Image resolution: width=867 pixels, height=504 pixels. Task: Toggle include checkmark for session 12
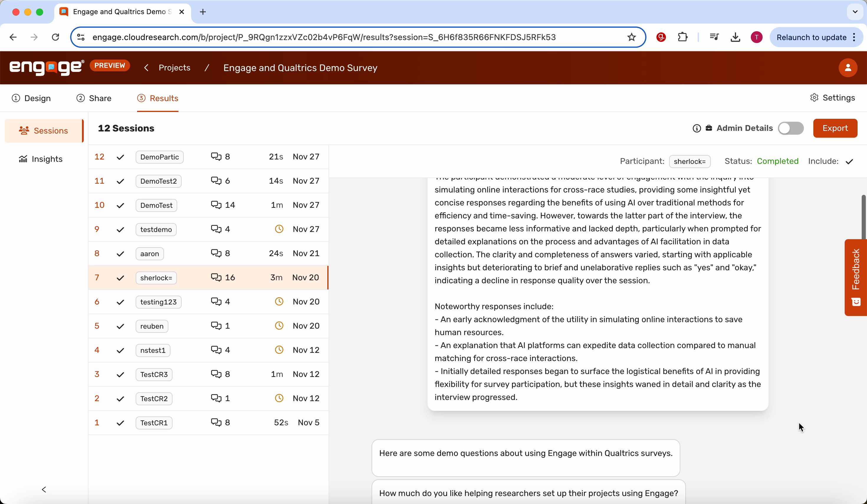tap(120, 157)
